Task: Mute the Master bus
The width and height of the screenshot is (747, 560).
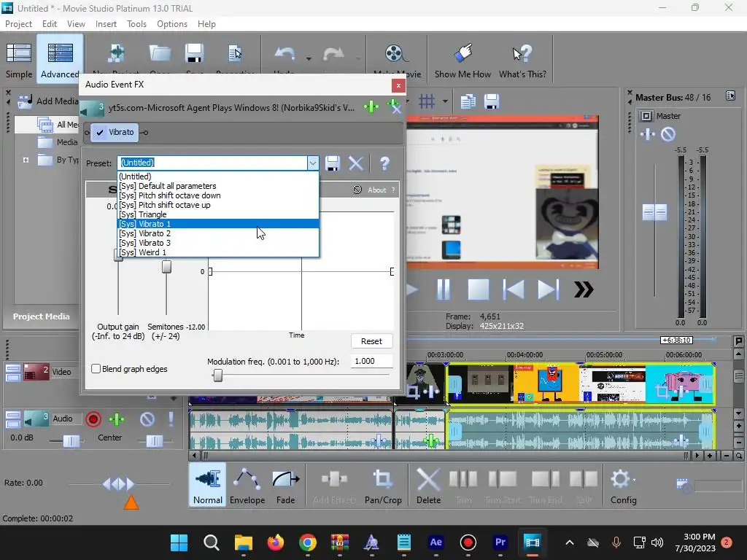Action: pos(668,134)
